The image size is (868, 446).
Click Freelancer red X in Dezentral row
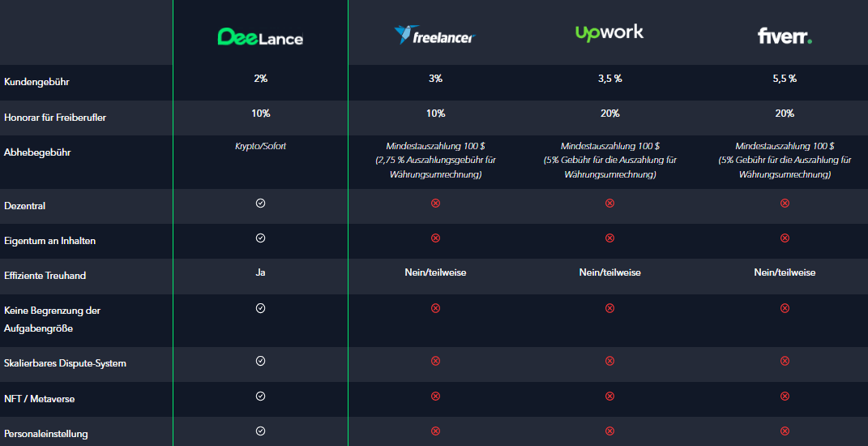(x=435, y=204)
